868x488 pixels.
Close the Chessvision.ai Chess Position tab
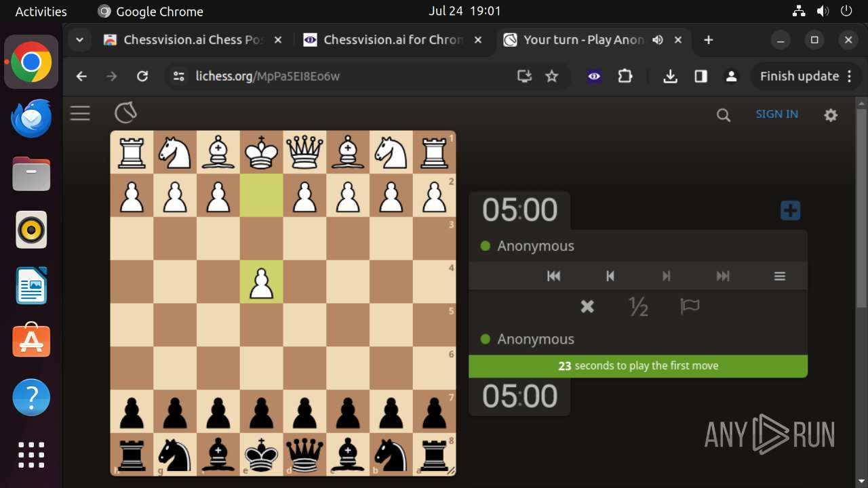pyautogui.click(x=277, y=40)
